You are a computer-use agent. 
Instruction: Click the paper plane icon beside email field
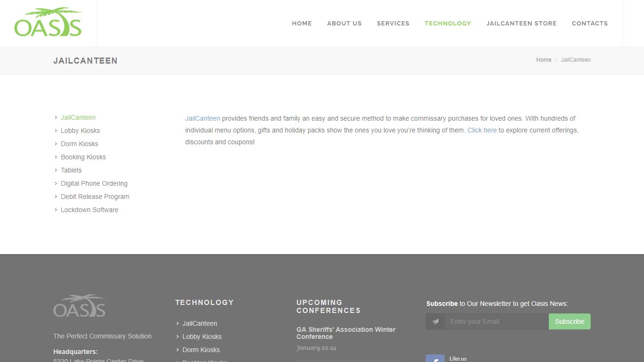(x=435, y=321)
